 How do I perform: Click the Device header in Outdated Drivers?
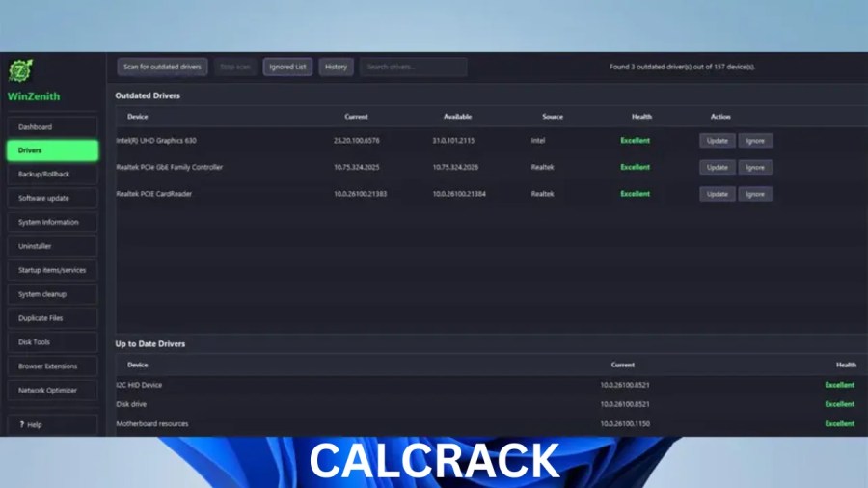[x=137, y=117]
